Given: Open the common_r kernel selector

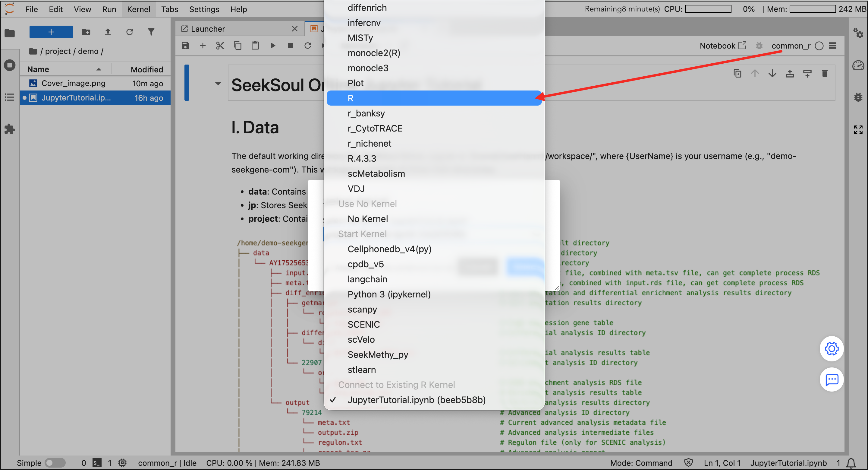Looking at the screenshot, I should point(791,46).
